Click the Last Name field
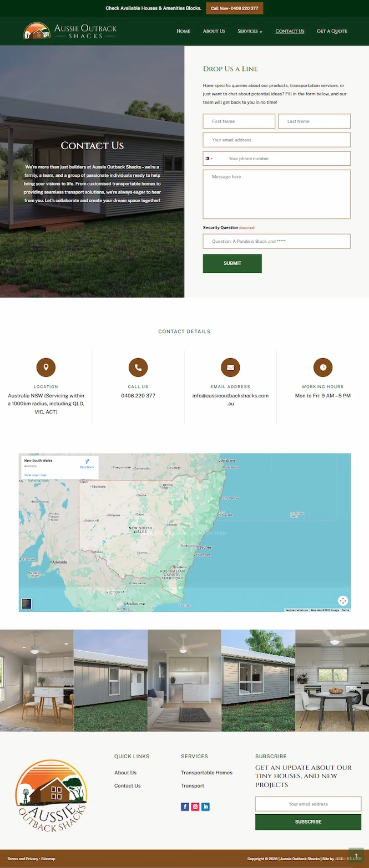 [315, 121]
